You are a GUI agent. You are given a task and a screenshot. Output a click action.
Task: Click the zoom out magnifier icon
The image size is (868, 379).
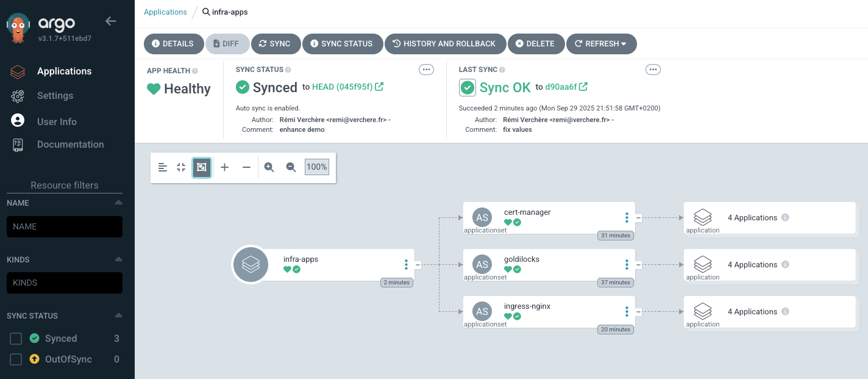pyautogui.click(x=291, y=167)
